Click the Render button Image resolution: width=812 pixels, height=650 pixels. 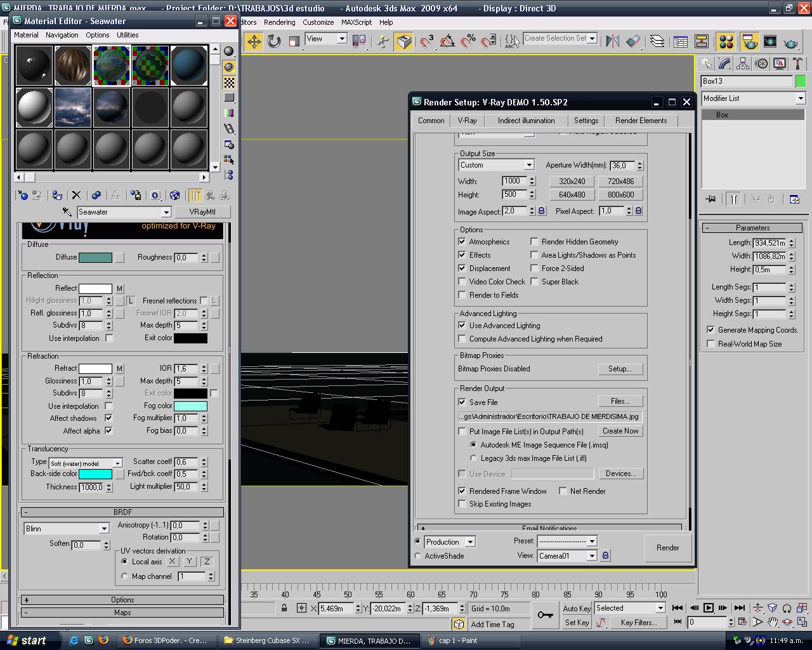click(x=667, y=548)
